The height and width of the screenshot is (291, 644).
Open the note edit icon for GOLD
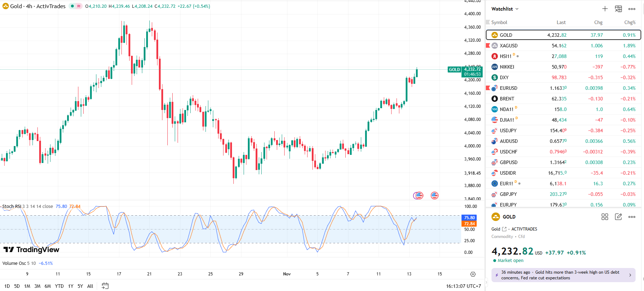(x=618, y=217)
